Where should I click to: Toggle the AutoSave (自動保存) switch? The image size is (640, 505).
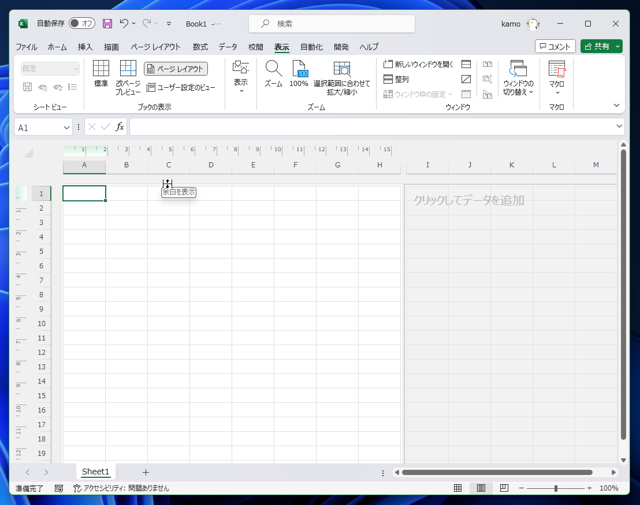(x=82, y=24)
